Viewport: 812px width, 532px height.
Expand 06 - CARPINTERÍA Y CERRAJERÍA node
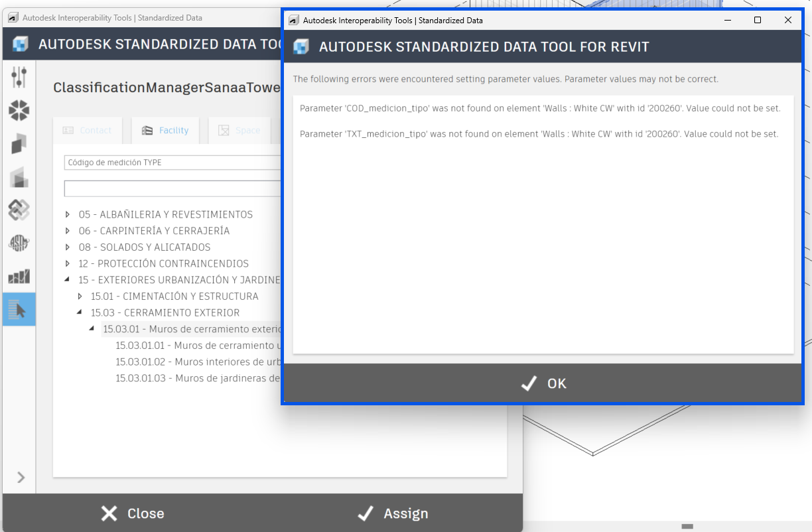pyautogui.click(x=67, y=231)
